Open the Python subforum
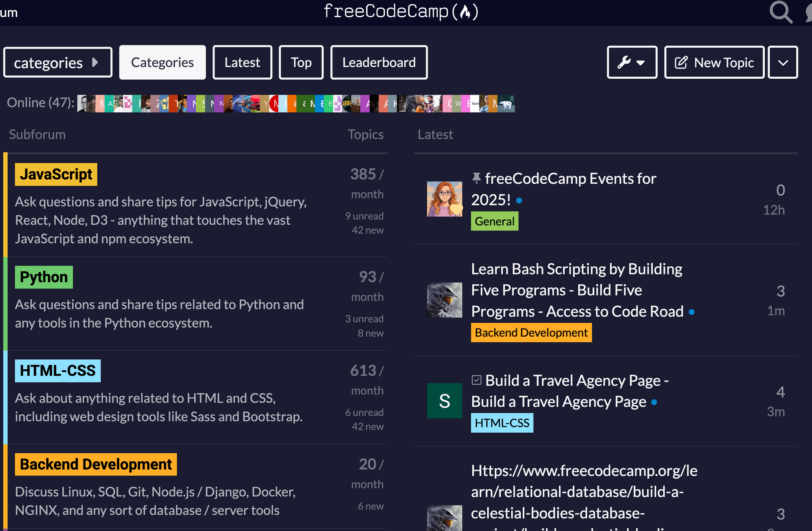 tap(44, 277)
